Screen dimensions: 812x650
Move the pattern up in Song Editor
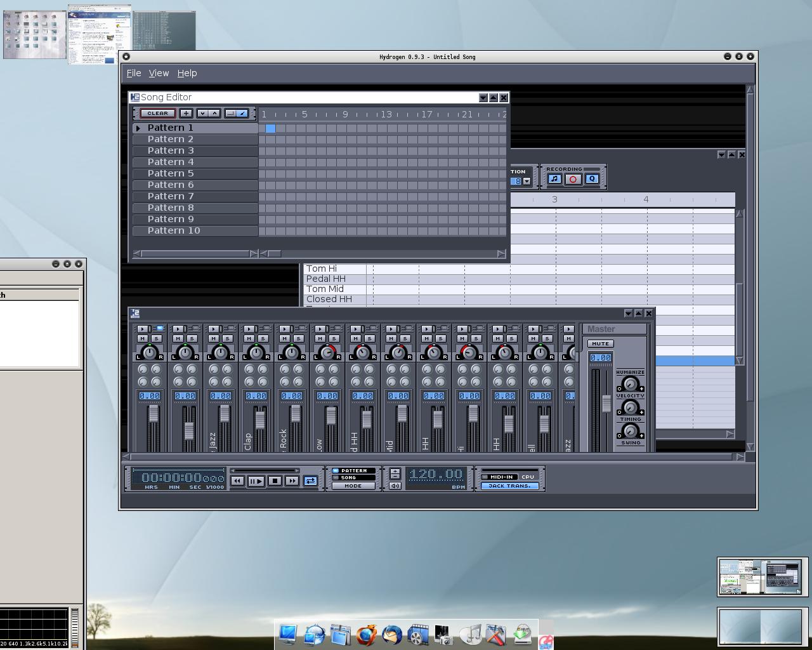click(x=215, y=113)
